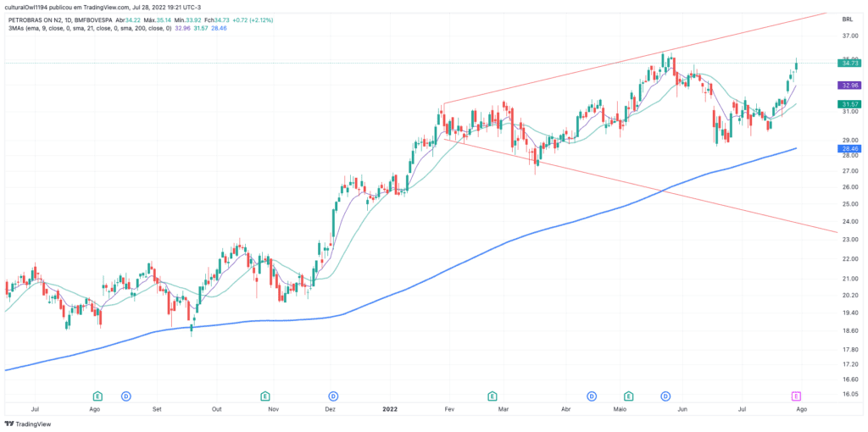Click the Máx.35.14 high value
The height and width of the screenshot is (432, 868).
[157, 20]
